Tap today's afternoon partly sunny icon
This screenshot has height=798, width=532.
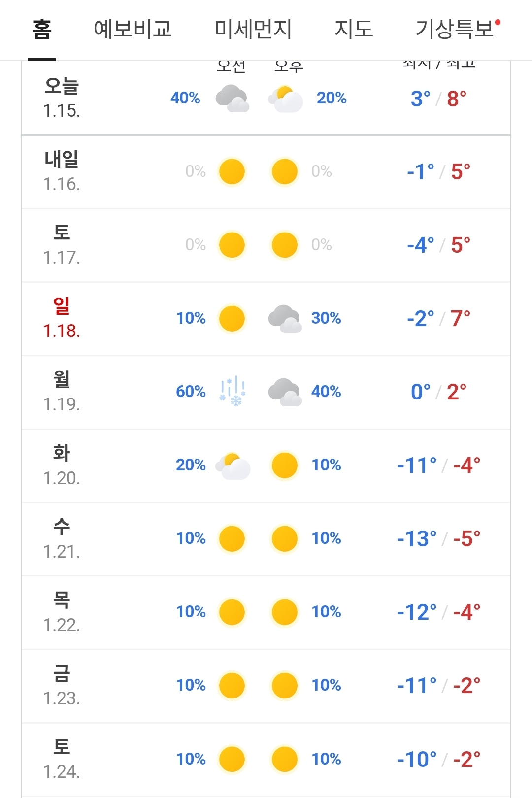point(285,99)
